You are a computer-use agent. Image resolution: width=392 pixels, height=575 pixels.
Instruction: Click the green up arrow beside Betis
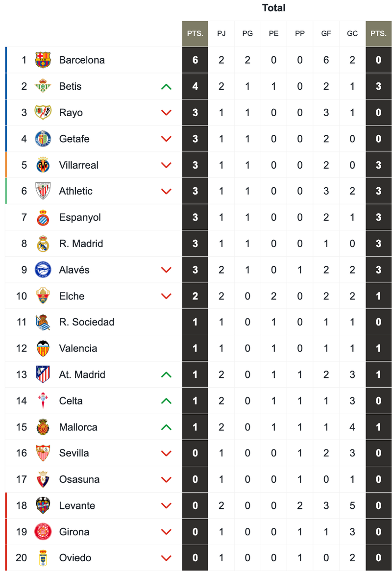[166, 87]
